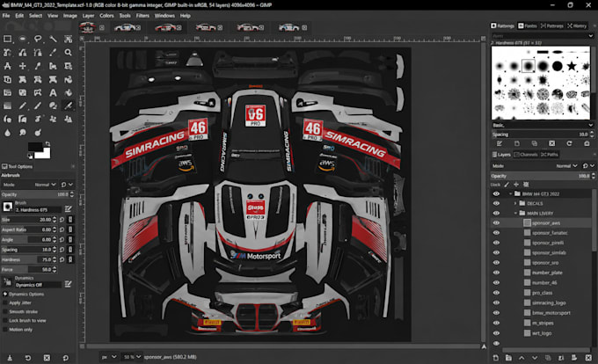This screenshot has width=598, height=364.
Task: Click the link icon next to Hardness
Action: coord(70,259)
